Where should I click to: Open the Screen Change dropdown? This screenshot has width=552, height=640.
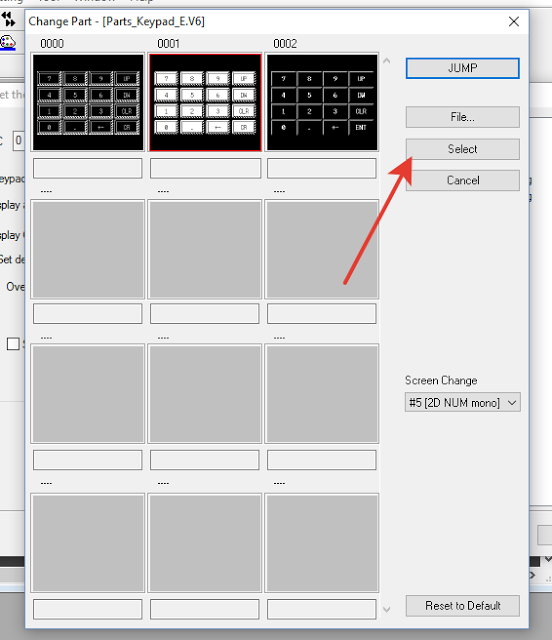(x=463, y=402)
